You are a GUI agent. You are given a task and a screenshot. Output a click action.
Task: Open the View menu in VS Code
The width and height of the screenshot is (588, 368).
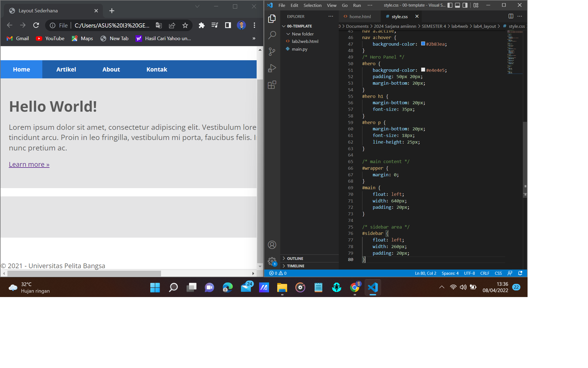(331, 5)
